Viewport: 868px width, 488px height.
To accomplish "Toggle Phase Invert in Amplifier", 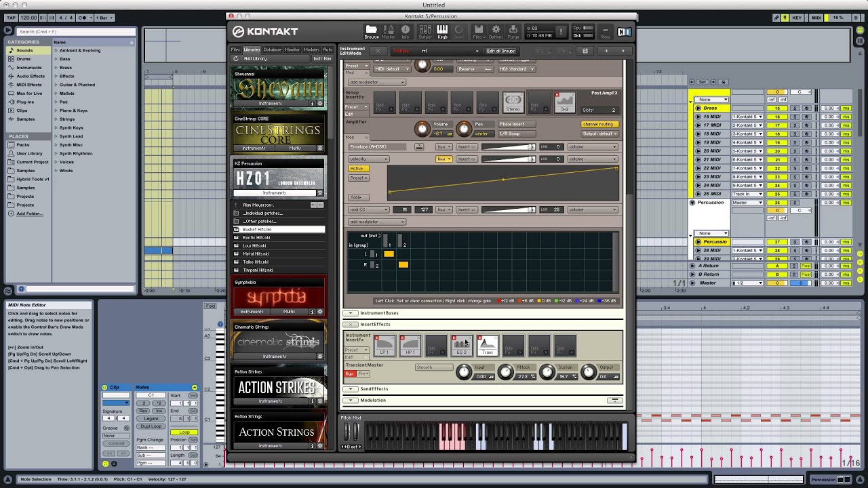I will 517,124.
